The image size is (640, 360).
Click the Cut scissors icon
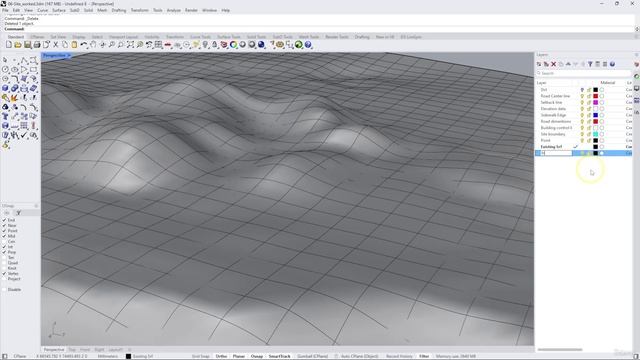pyautogui.click(x=56, y=44)
